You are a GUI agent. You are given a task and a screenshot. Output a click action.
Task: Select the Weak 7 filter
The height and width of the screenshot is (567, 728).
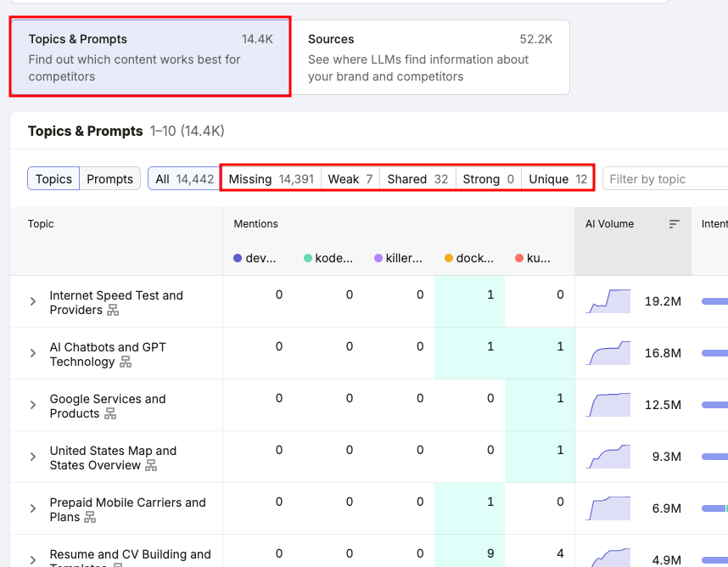click(x=350, y=179)
